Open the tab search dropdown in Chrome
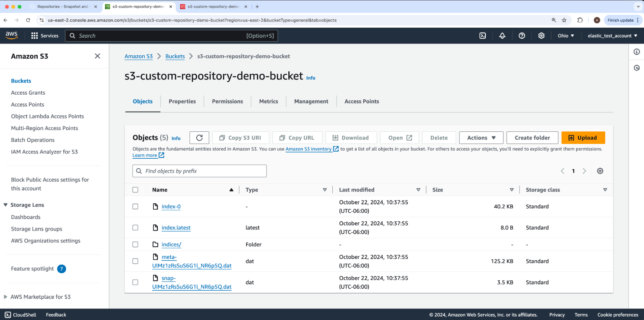644x320 pixels. tap(638, 6)
